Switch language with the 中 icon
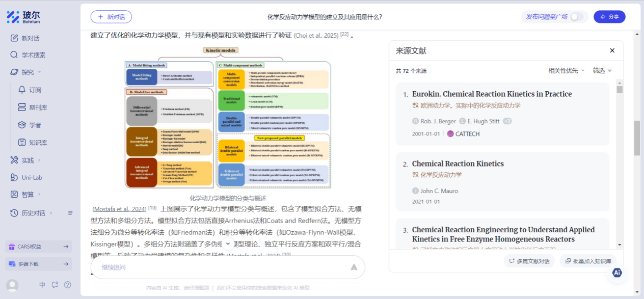 click(x=42, y=285)
